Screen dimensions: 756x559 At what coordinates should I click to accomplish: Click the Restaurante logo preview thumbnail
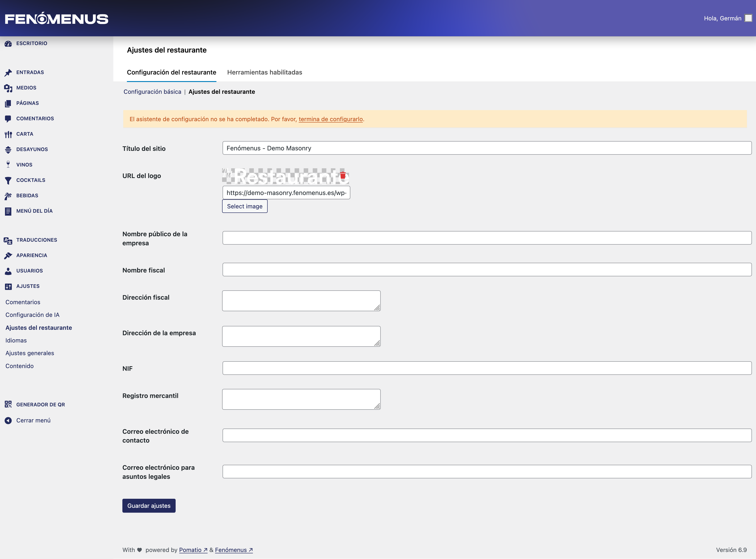tap(281, 176)
